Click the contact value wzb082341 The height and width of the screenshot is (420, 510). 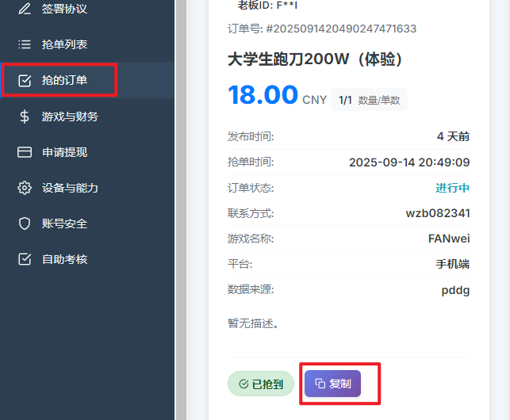[437, 213]
